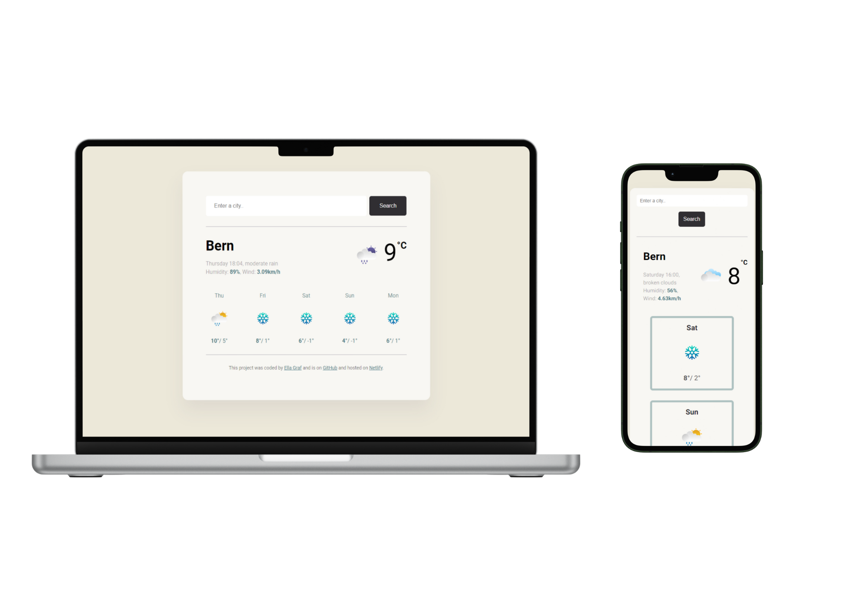This screenshot has height=616, width=846.
Task: Click the Monday snow icon
Action: (393, 318)
